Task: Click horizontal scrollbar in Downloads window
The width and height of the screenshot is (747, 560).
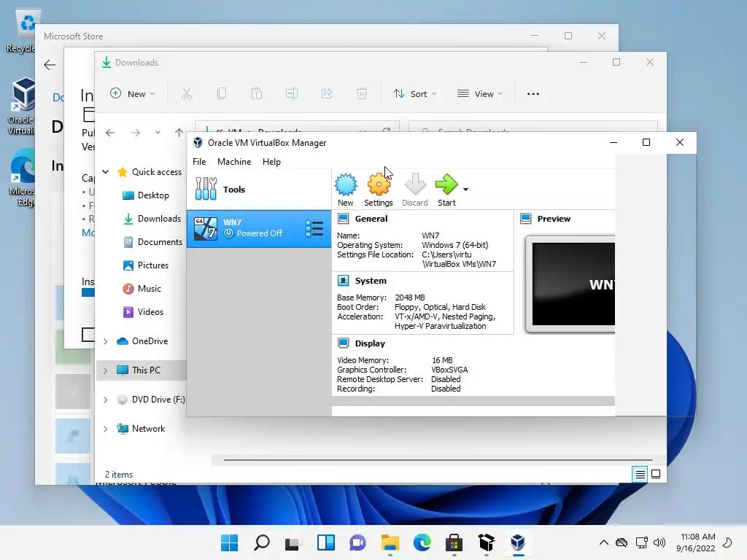Action: tap(438, 460)
